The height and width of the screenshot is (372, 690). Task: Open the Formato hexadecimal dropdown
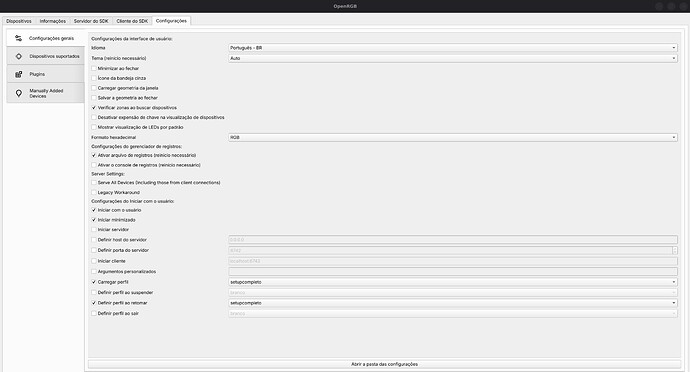click(453, 137)
